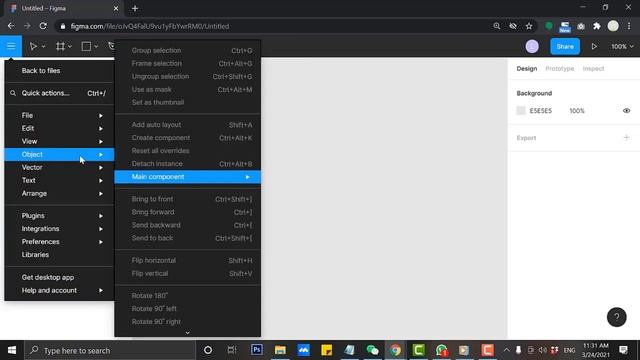This screenshot has width=640, height=360.
Task: Click the Share button
Action: pyautogui.click(x=565, y=47)
